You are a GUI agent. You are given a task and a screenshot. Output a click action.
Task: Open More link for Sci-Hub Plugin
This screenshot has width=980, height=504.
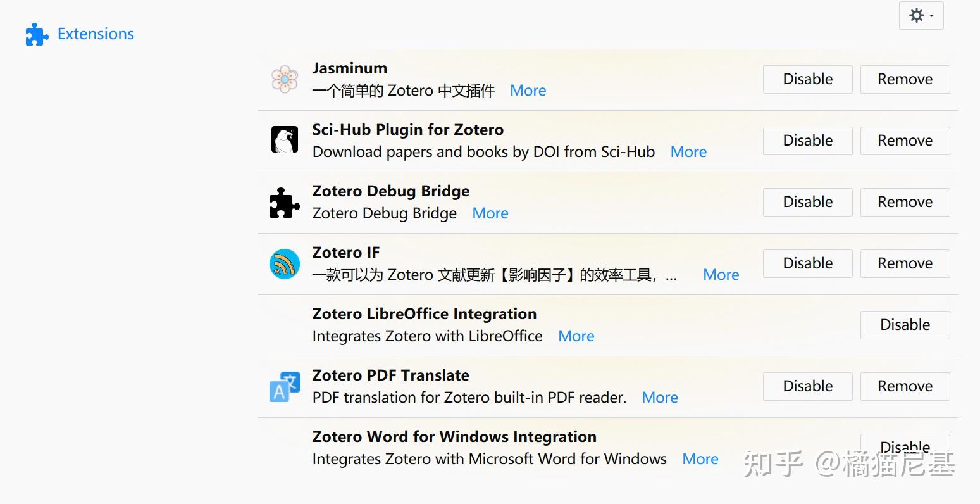688,151
